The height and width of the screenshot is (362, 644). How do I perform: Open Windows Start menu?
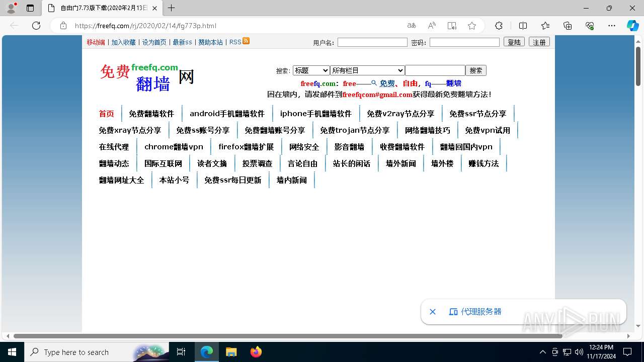tap(12, 352)
